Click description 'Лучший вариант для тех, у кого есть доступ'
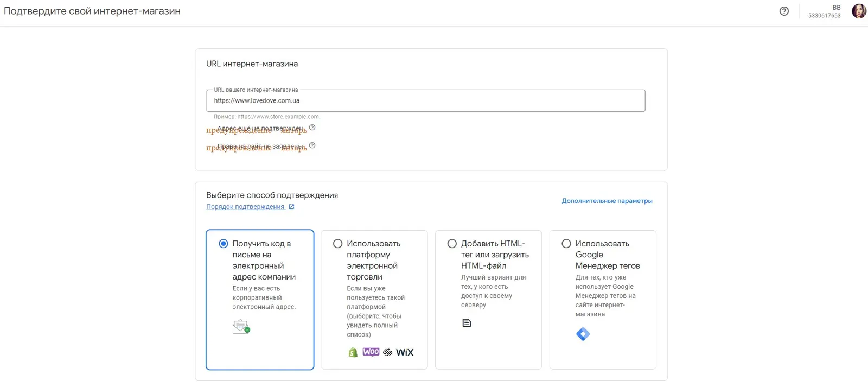This screenshot has width=868, height=387. coord(493,291)
